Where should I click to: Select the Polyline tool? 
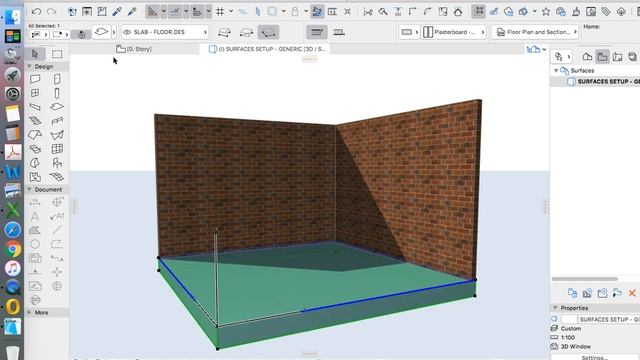click(57, 244)
